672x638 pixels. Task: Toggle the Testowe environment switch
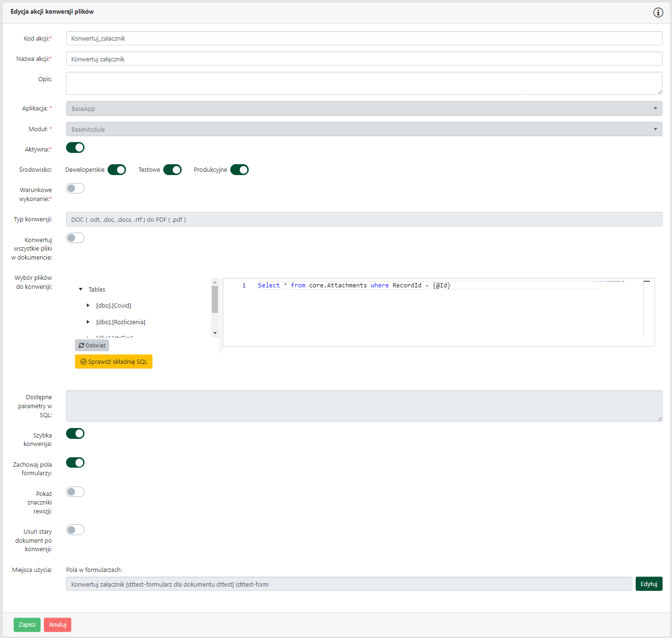coord(172,170)
